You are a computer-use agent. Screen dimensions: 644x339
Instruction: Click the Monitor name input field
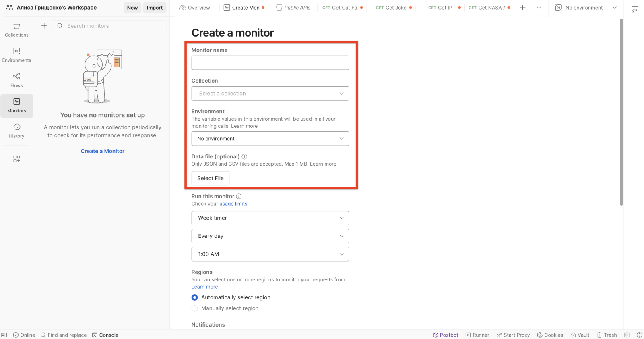(270, 63)
